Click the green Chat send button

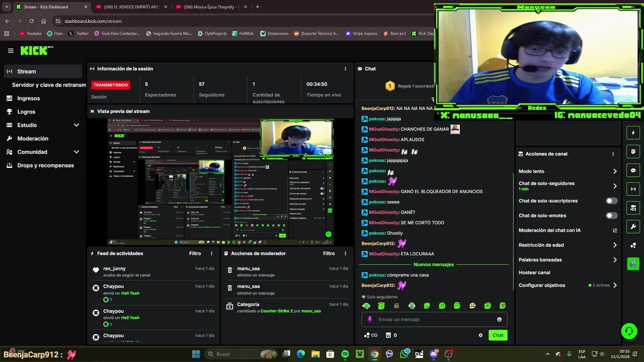[498, 335]
